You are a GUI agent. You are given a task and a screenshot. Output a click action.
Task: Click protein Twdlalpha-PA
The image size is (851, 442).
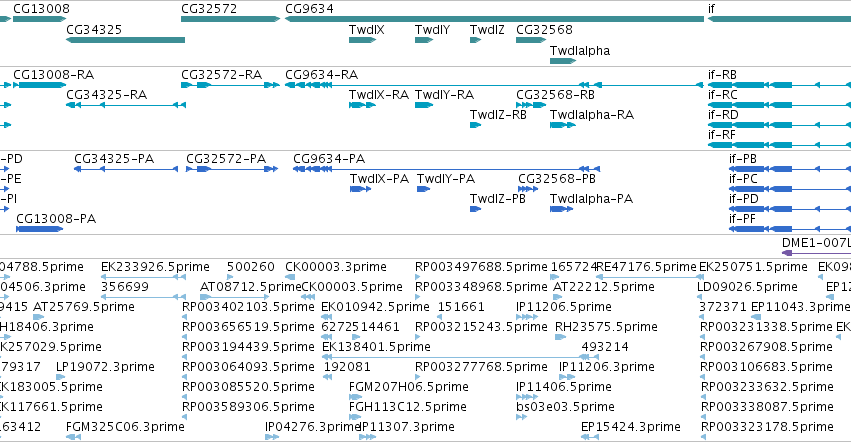(591, 199)
